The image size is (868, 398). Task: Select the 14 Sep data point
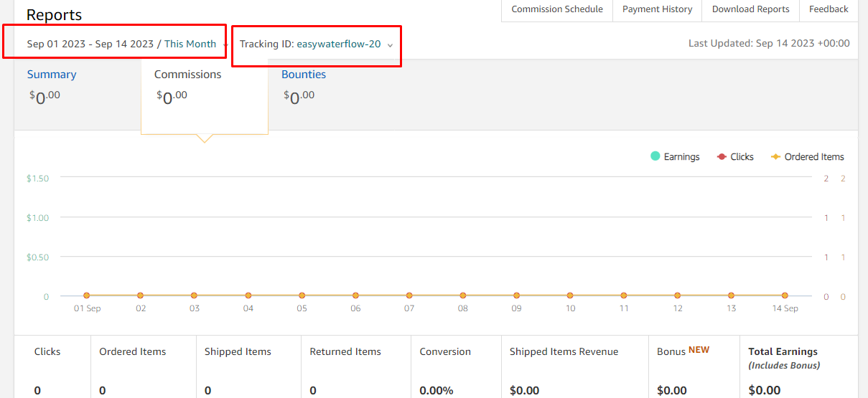coord(785,295)
